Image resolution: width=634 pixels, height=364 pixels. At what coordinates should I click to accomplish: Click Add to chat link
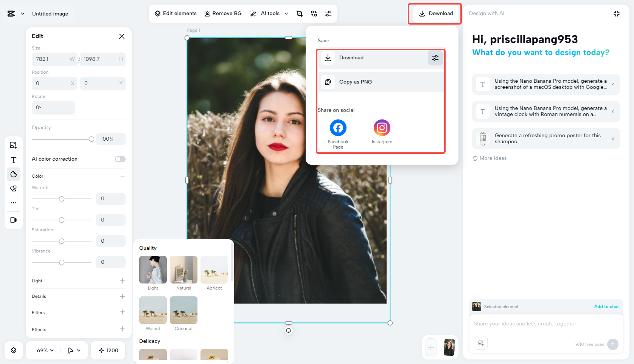(x=606, y=307)
